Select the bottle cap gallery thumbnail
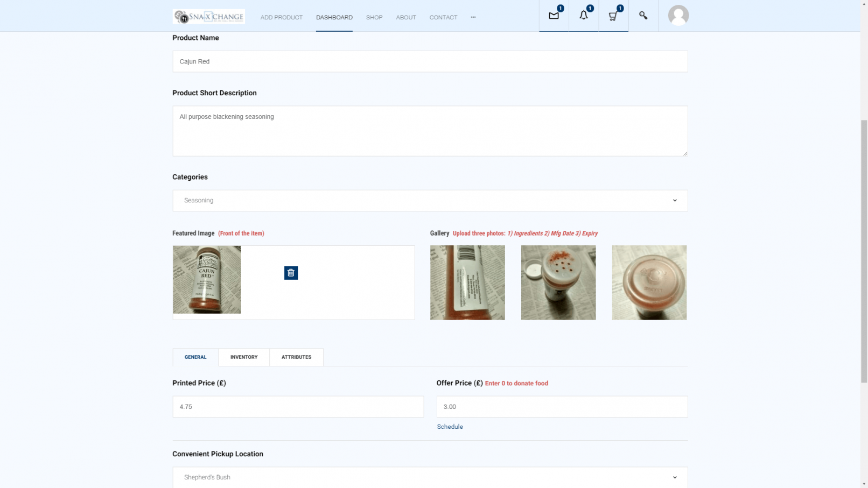 tap(649, 282)
